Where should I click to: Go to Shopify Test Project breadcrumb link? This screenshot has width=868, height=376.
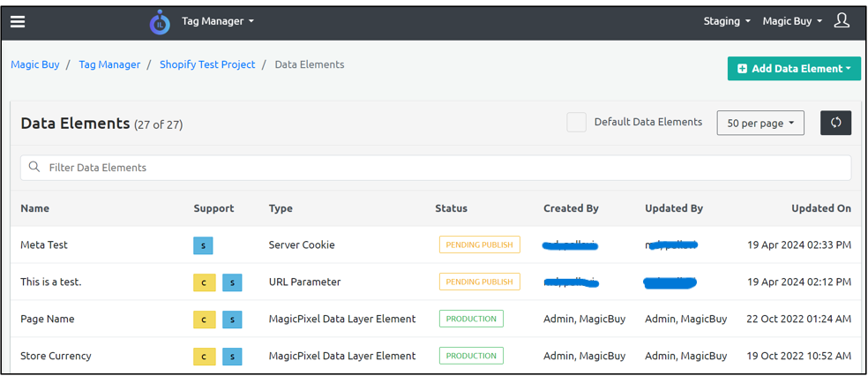pyautogui.click(x=207, y=64)
